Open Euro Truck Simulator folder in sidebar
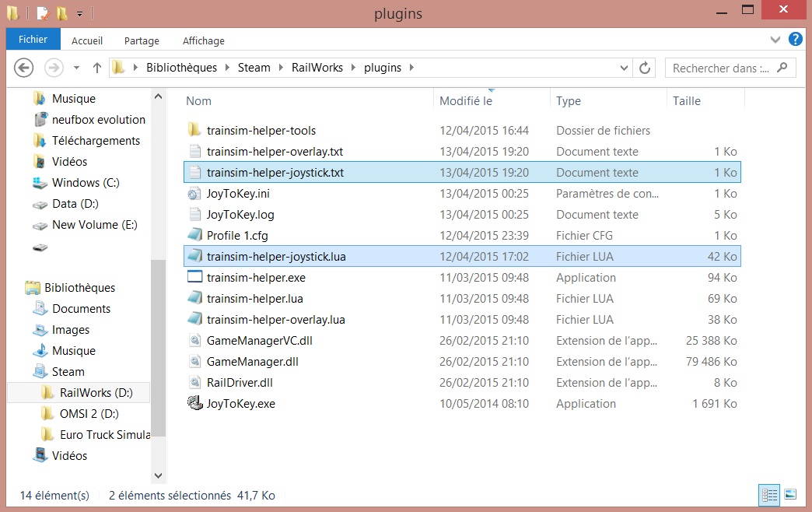The height and width of the screenshot is (512, 812). 104,435
